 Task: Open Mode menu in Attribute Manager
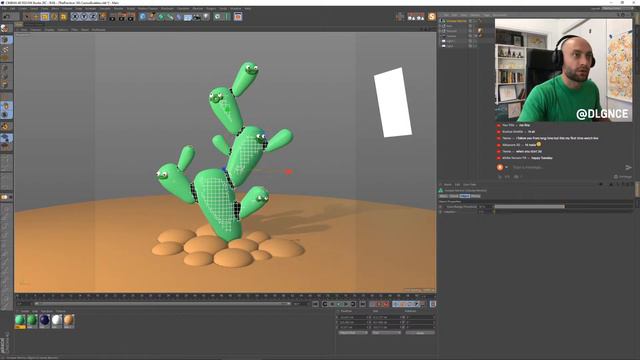pos(447,184)
